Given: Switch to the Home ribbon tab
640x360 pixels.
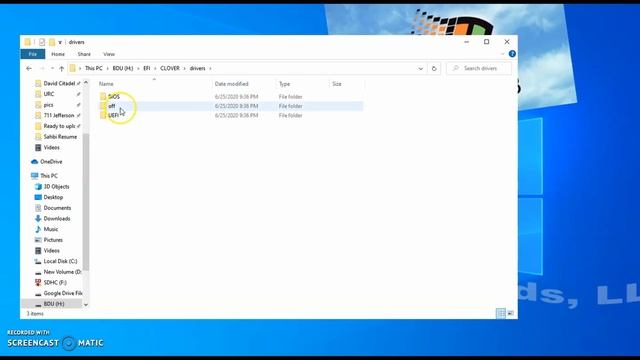Looking at the screenshot, I should click(x=58, y=54).
